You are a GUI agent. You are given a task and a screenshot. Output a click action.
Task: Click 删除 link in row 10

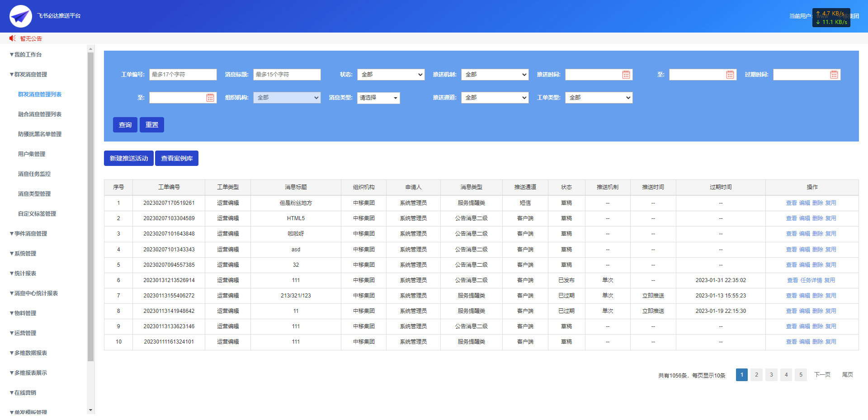(818, 342)
